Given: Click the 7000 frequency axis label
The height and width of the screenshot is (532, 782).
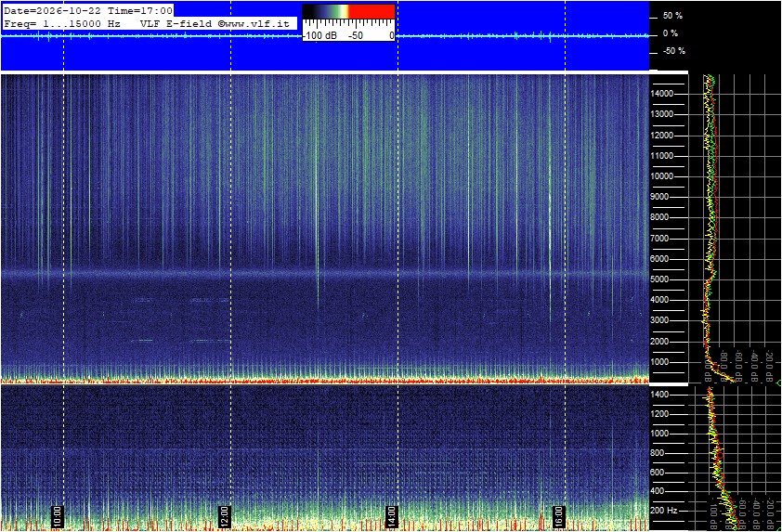Looking at the screenshot, I should coord(659,239).
